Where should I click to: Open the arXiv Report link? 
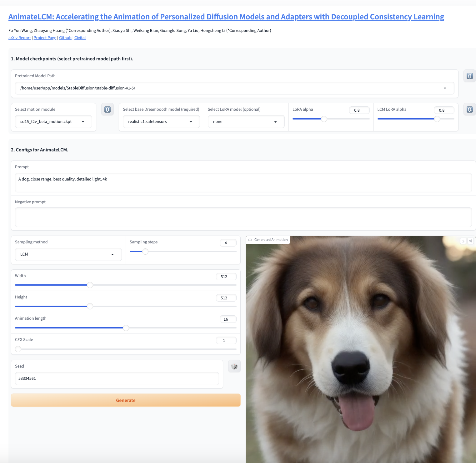tap(19, 38)
